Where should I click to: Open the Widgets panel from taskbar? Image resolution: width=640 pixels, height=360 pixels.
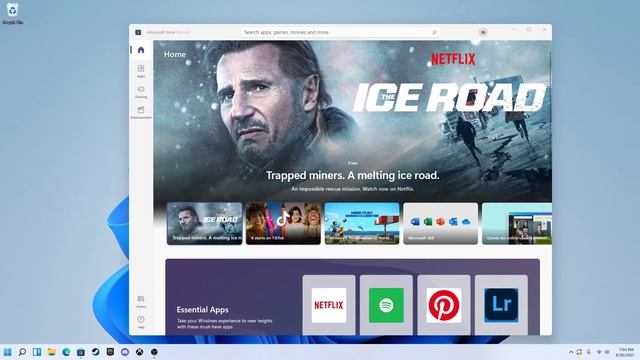point(37,352)
